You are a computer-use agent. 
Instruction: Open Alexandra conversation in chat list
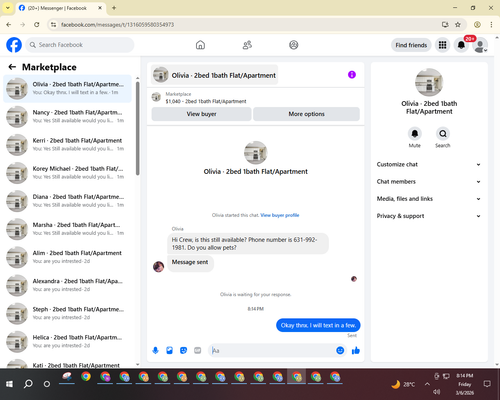[67, 285]
